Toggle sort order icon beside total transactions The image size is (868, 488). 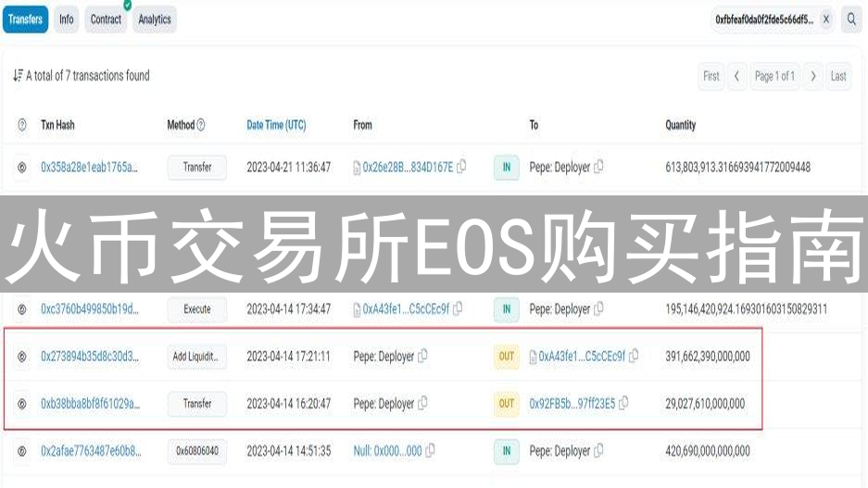pos(19,75)
